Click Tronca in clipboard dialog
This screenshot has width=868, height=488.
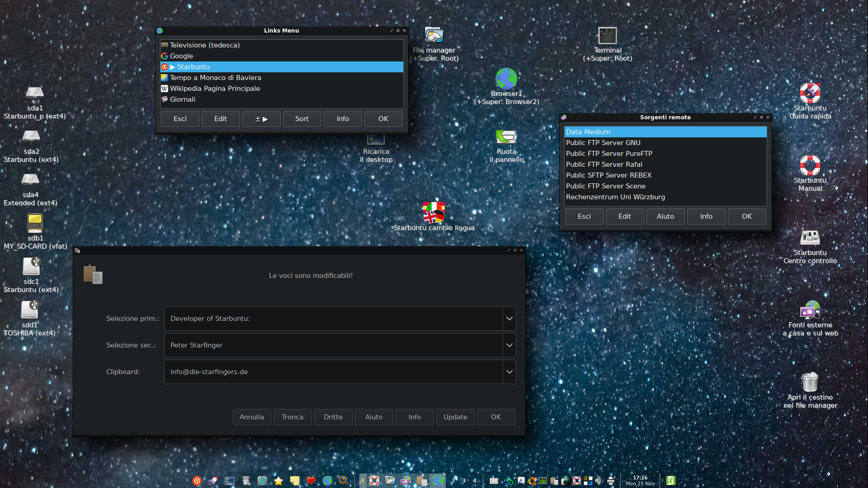[x=292, y=417]
